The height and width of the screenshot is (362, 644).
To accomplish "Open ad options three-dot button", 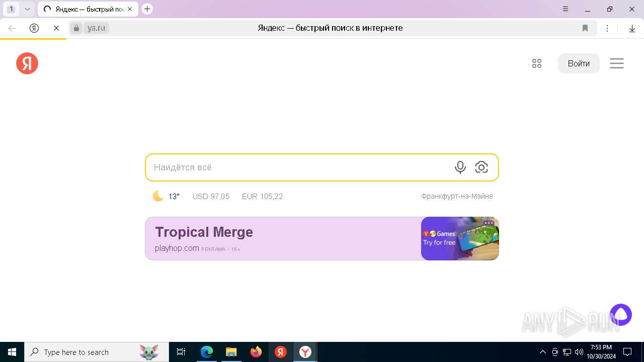I will click(489, 223).
